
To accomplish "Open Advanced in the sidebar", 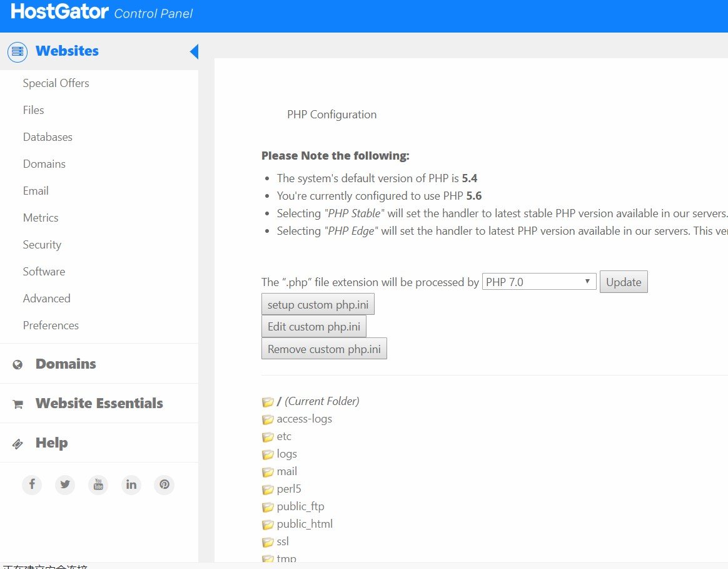I will (47, 299).
